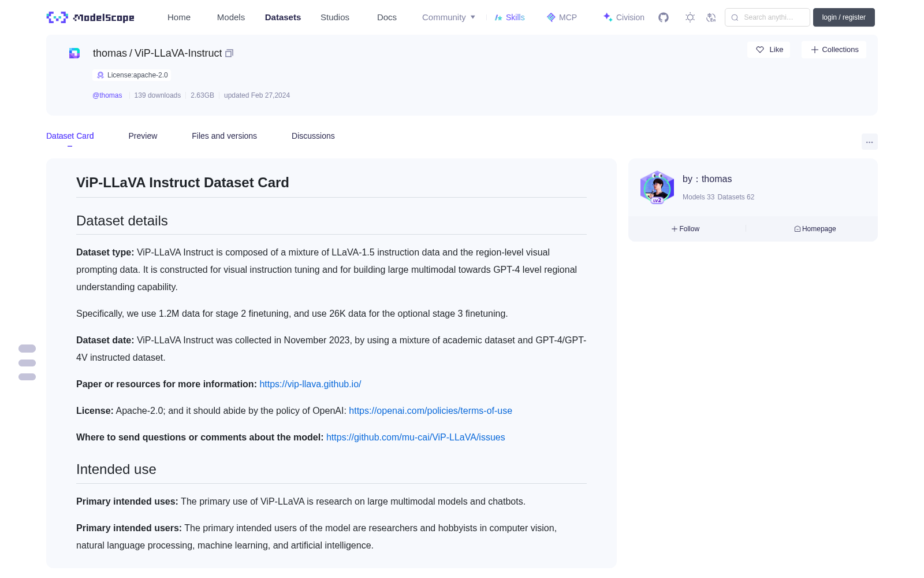924x578 pixels.
Task: Click the ModelScope logo
Action: click(90, 17)
